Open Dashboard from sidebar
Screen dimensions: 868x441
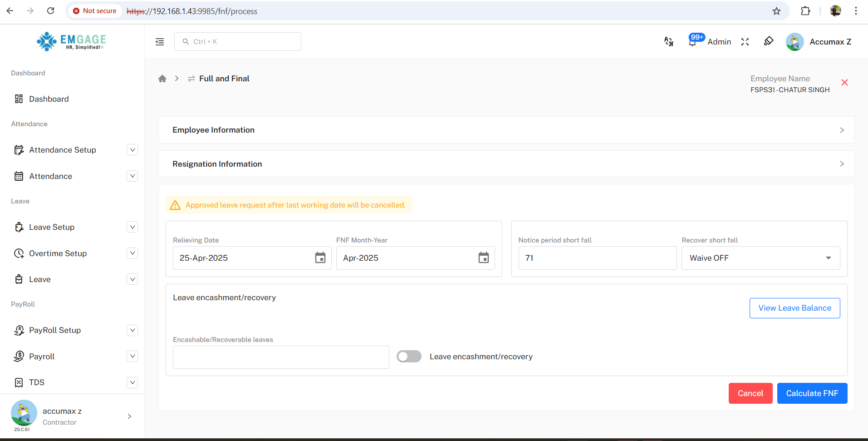(49, 99)
